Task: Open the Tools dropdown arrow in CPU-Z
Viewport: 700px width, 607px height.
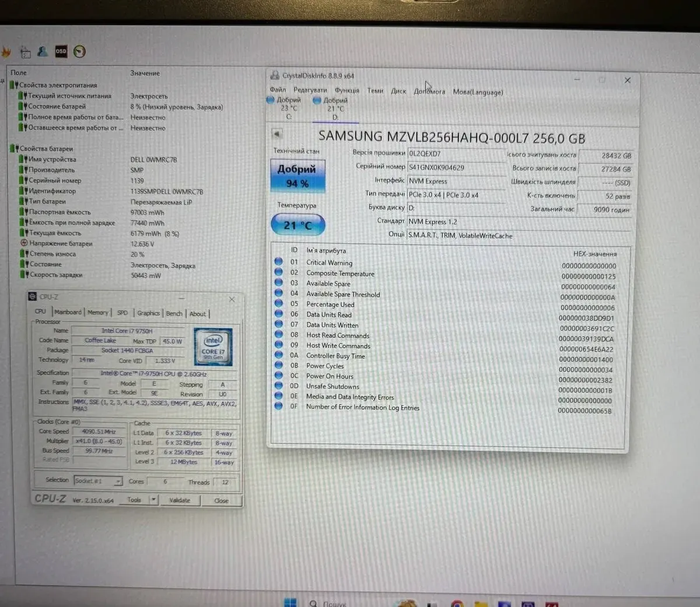Action: coord(153,500)
